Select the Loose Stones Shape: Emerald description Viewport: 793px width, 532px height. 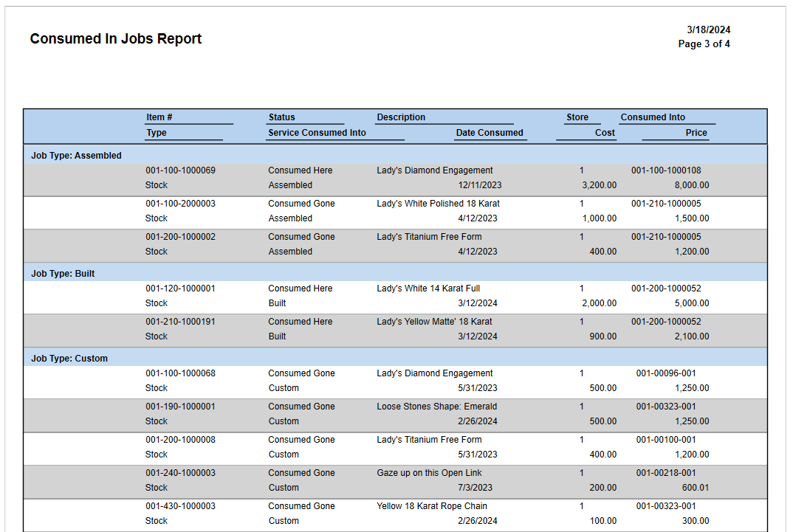[x=436, y=407]
